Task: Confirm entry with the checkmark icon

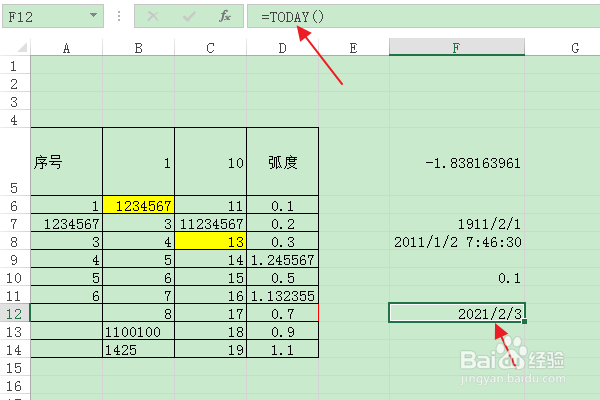Action: pyautogui.click(x=189, y=16)
